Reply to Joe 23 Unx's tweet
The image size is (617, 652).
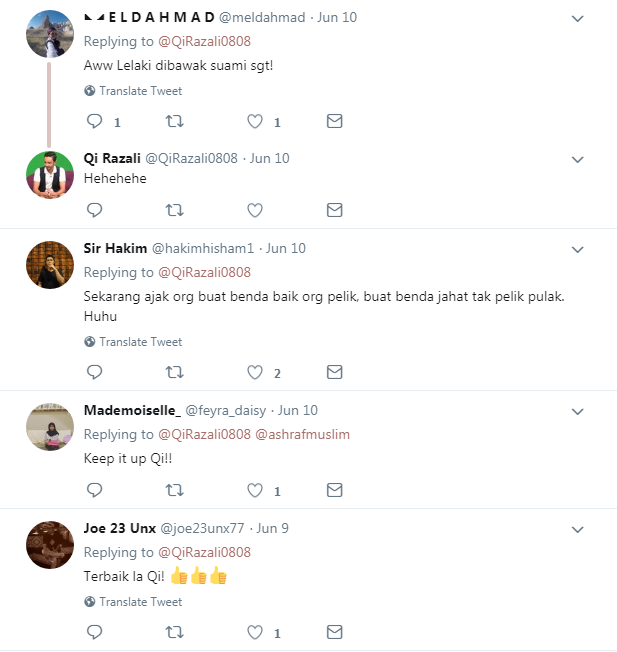point(95,632)
